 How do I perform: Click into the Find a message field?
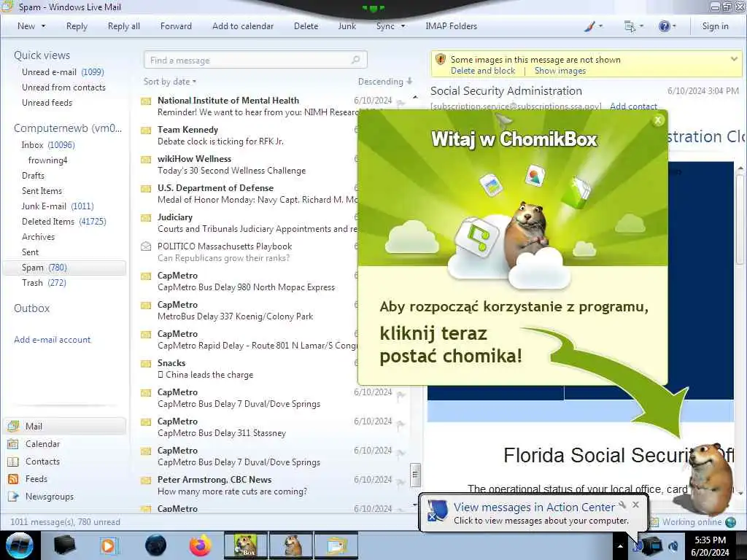click(255, 60)
